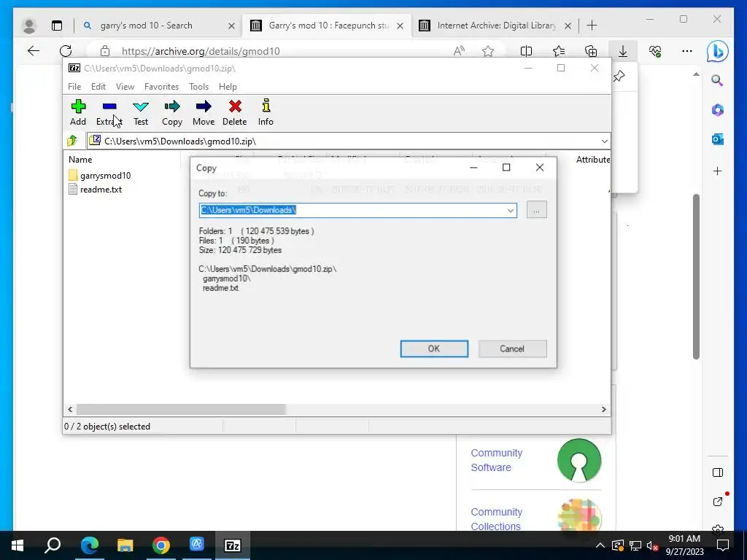Add page to favorites with star icon
Image resolution: width=747 pixels, height=560 pixels.
coord(488,51)
